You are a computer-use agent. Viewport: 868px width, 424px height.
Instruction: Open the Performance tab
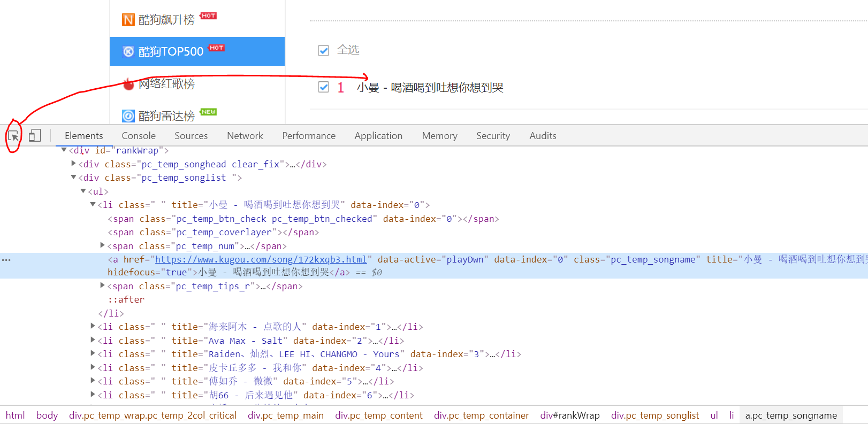pos(309,136)
